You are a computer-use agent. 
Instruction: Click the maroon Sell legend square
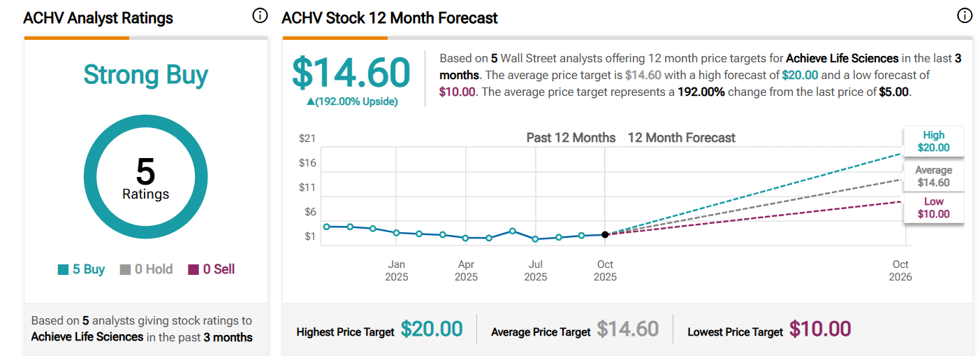tap(194, 269)
